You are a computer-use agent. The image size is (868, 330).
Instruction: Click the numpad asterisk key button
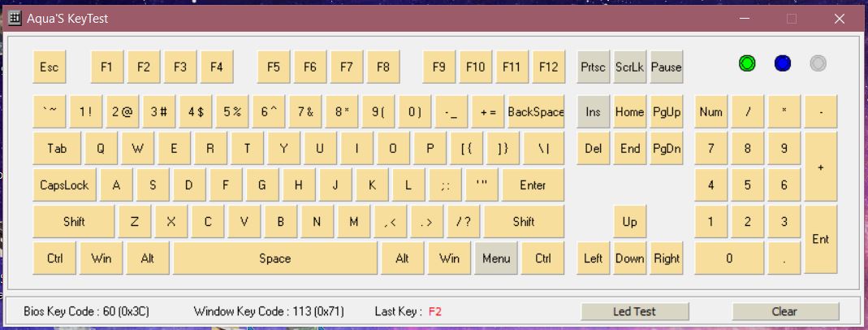784,111
